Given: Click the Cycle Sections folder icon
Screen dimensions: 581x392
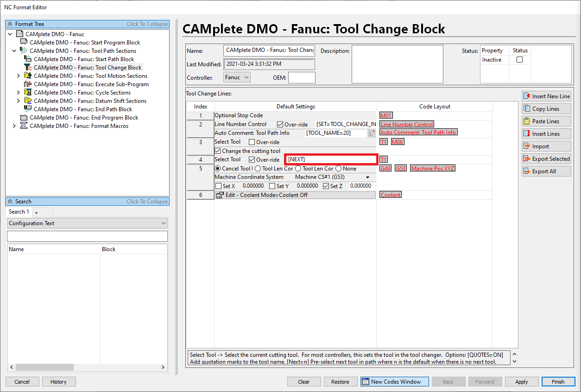Looking at the screenshot, I should [28, 92].
